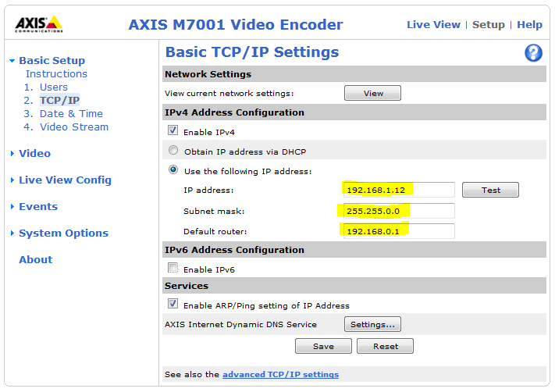
Task: Click the blue help question mark icon
Action: (x=533, y=53)
